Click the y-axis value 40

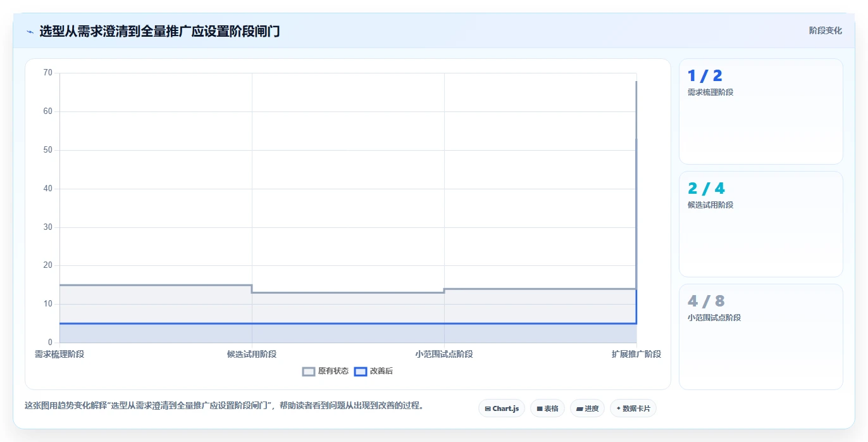[47, 189]
